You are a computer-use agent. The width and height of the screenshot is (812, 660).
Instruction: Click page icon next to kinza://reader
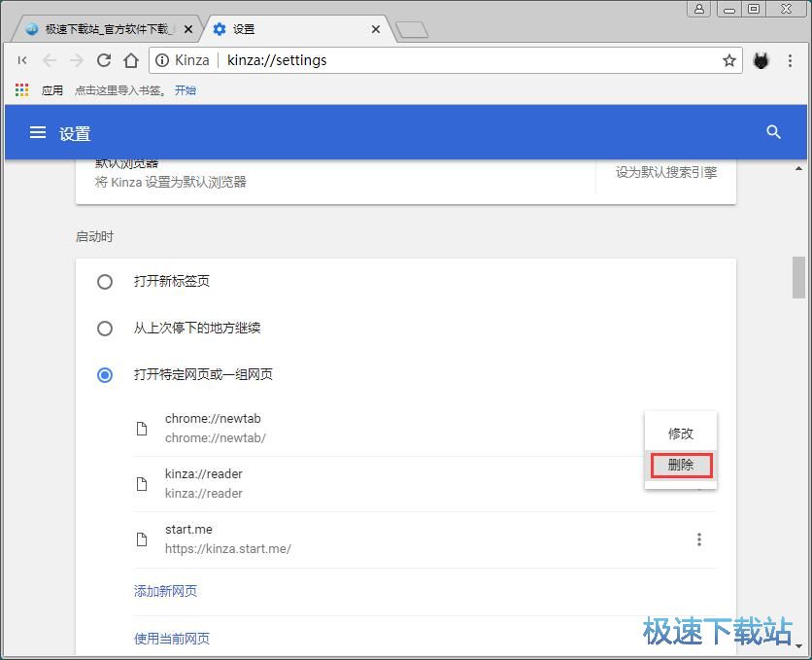coord(142,484)
